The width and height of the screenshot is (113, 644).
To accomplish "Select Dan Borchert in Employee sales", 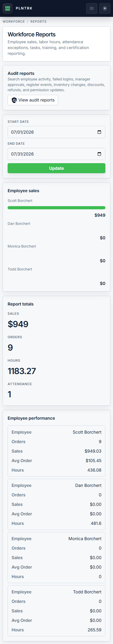I will (x=19, y=224).
